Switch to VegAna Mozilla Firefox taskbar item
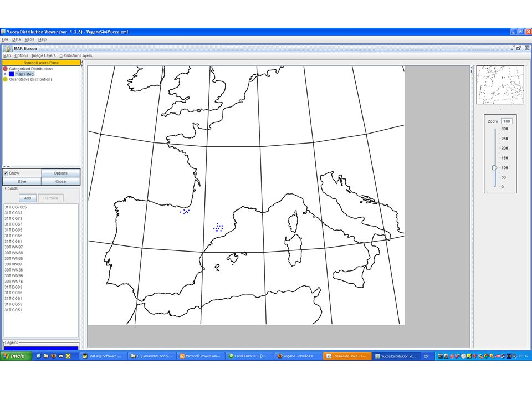Screen dimensions: 532x399 298,356
